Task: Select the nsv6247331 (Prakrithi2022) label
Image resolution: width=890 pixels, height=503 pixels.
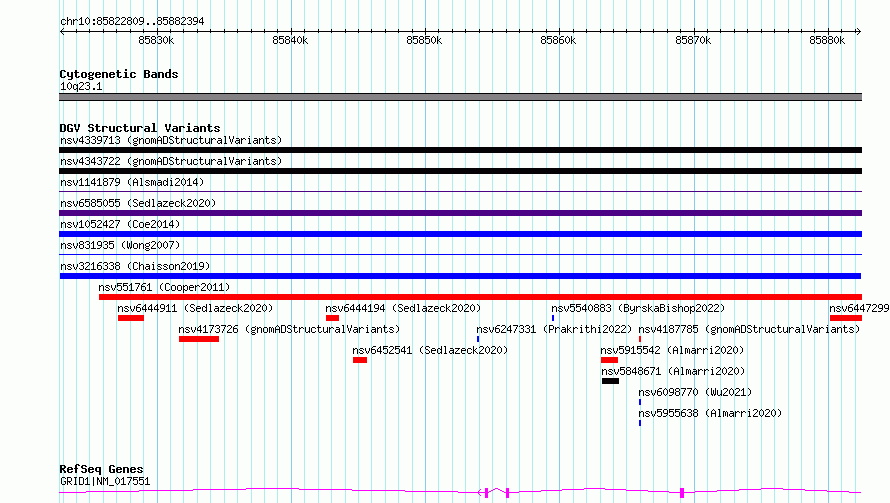Action: (x=554, y=329)
